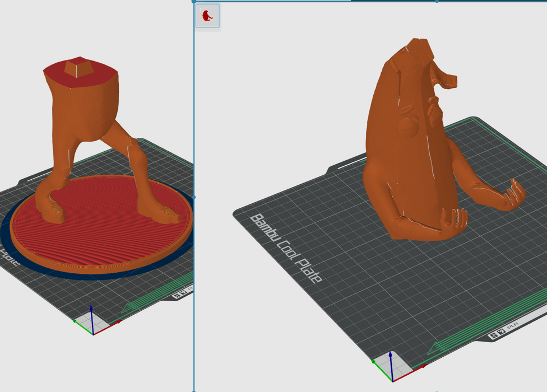Click the square peg atop the legs

coord(76,68)
